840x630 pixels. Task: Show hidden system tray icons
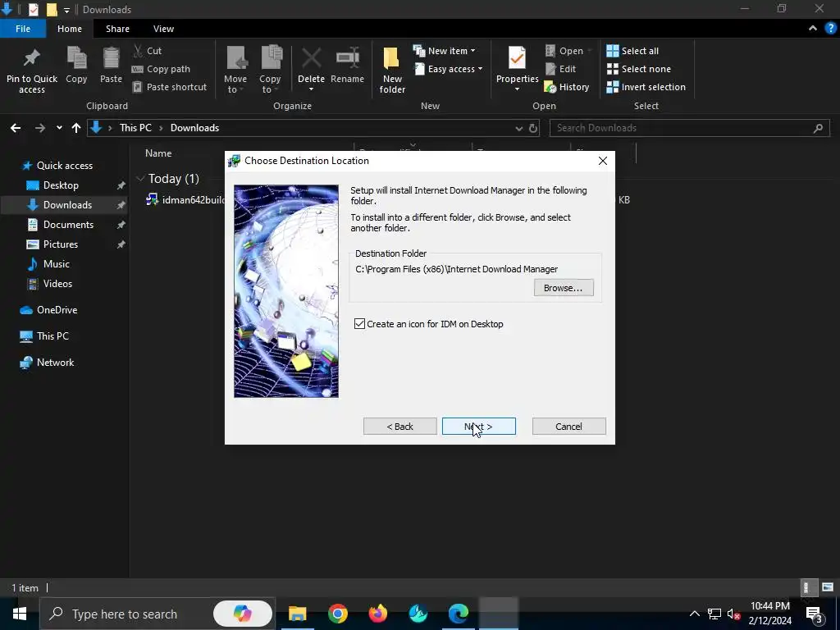pyautogui.click(x=694, y=614)
